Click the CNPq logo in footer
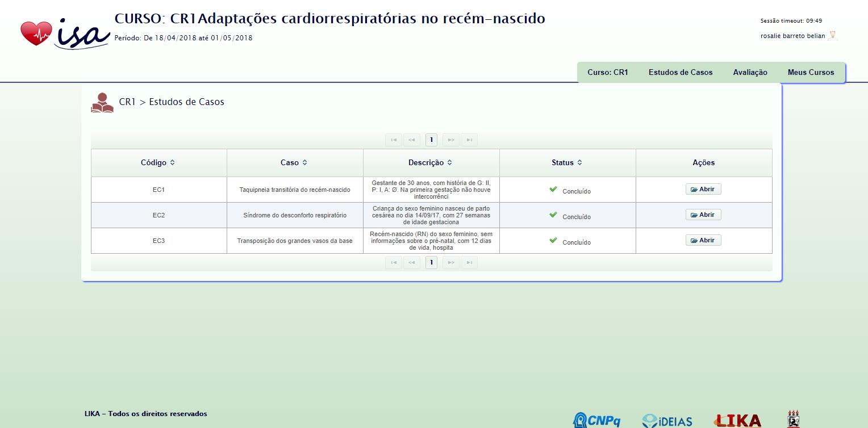 [596, 420]
